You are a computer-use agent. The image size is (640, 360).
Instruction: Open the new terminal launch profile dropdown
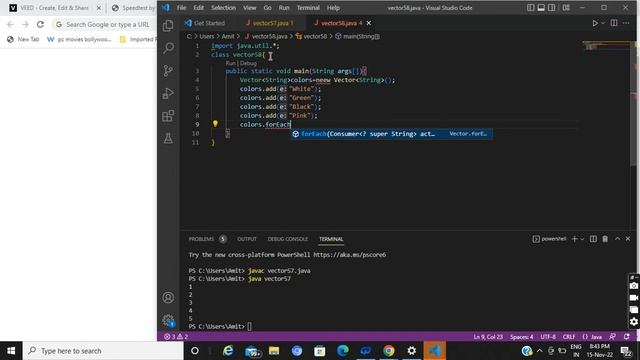pos(582,239)
